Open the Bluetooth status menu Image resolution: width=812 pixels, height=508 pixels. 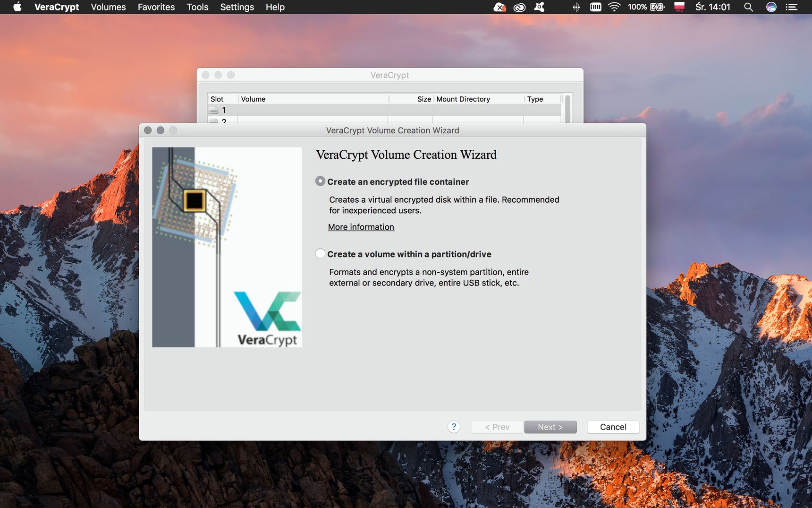(576, 7)
